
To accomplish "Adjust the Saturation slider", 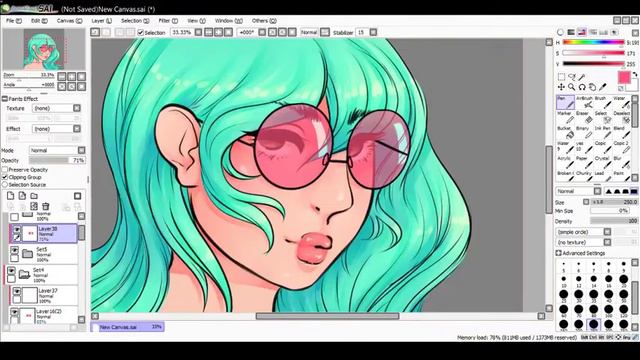I will [x=593, y=53].
